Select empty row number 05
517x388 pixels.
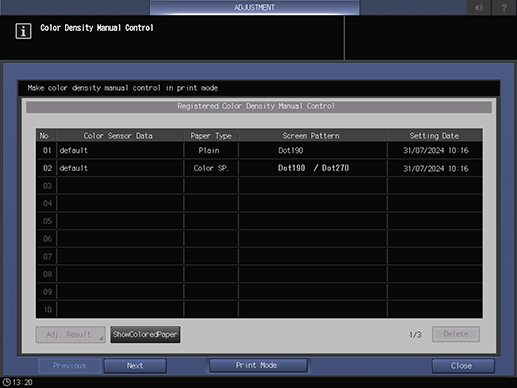tap(259, 221)
